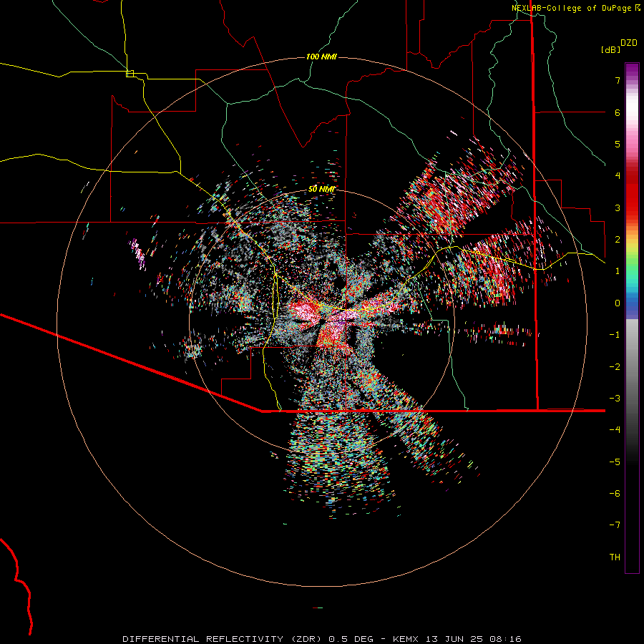Click the DZD [dB] color scale title
The width and height of the screenshot is (644, 644).
619,46
